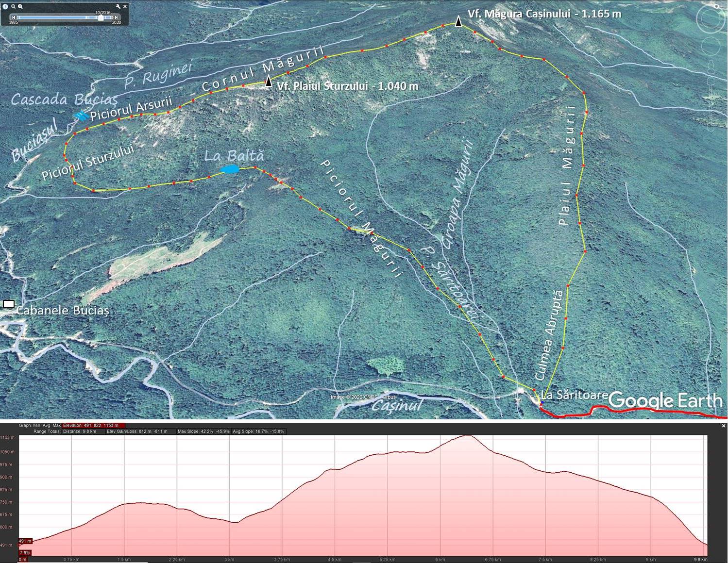Click the elevation profile peak point
This screenshot has height=563, width=728.
(467, 435)
